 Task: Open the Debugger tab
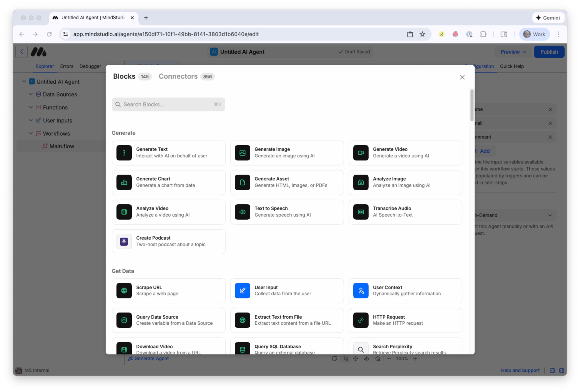click(90, 66)
